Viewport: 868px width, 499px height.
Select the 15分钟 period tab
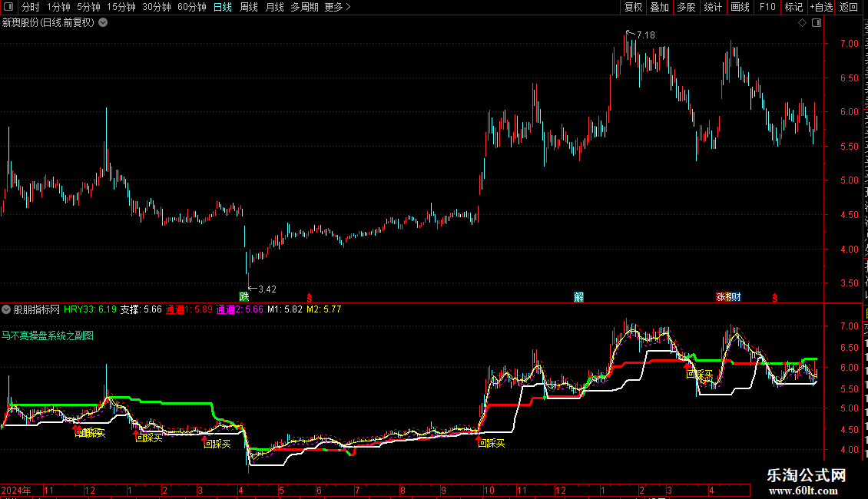(x=121, y=7)
